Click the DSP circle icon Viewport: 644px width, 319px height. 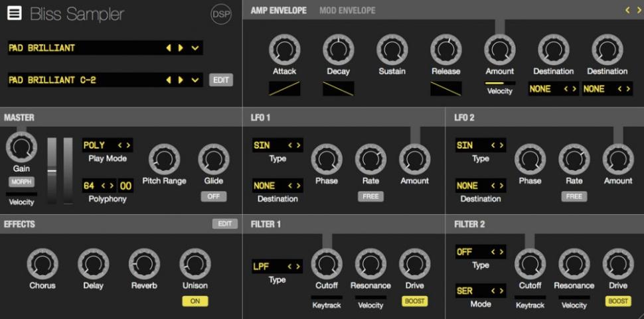[221, 15]
